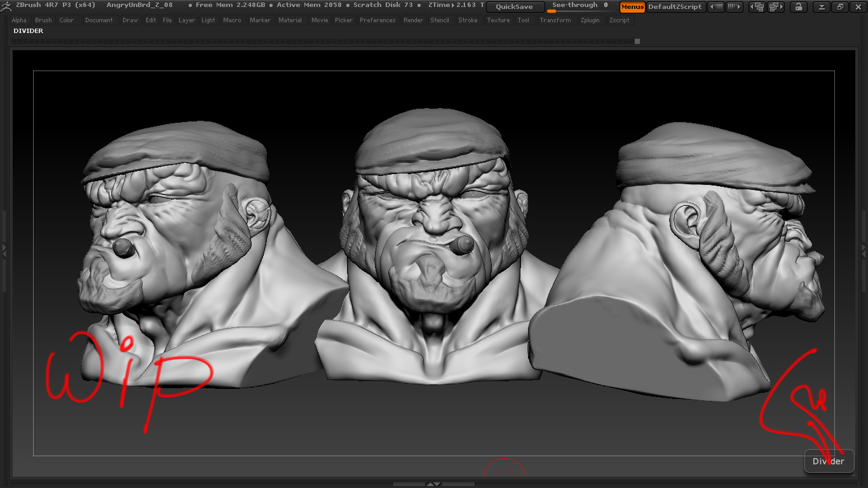Image resolution: width=868 pixels, height=488 pixels.
Task: Click the right side-view bust in canvas
Action: click(677, 261)
